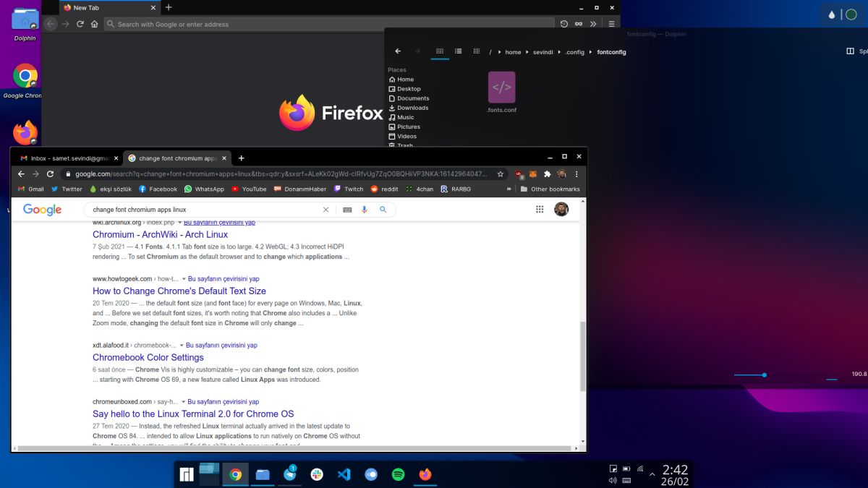Open Visual Studio Code from taskbar

344,474
